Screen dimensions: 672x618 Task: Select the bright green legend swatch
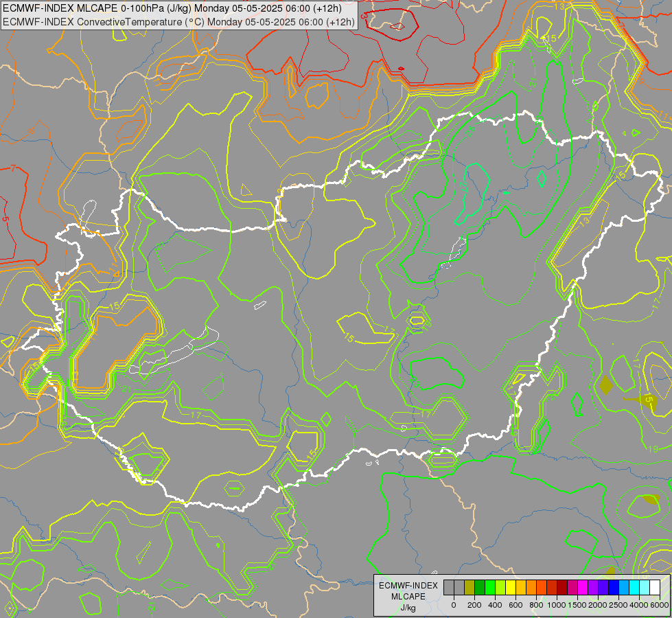(x=490, y=587)
